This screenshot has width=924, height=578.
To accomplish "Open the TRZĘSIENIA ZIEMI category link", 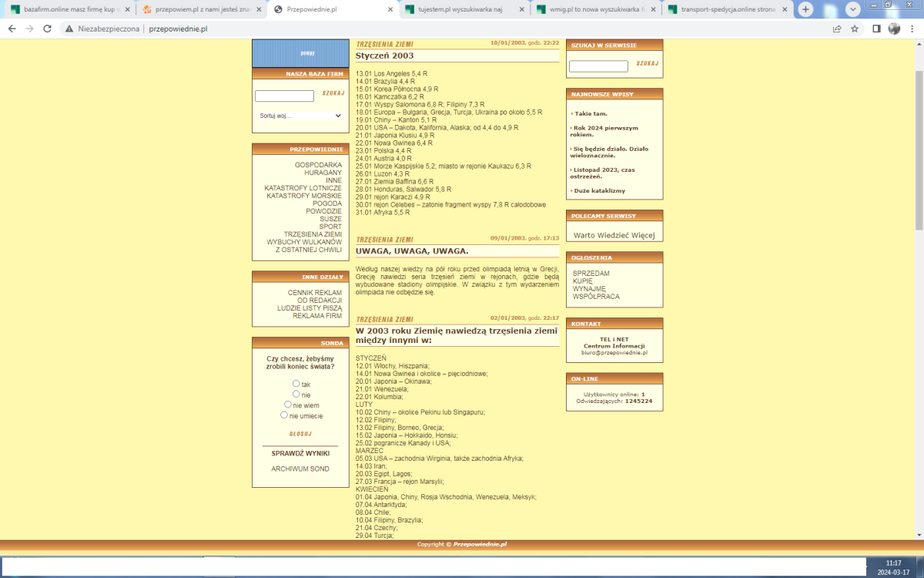I will 312,234.
